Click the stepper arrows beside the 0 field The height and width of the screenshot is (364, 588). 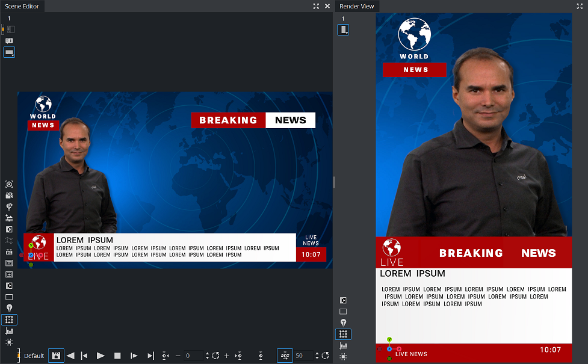coord(208,356)
